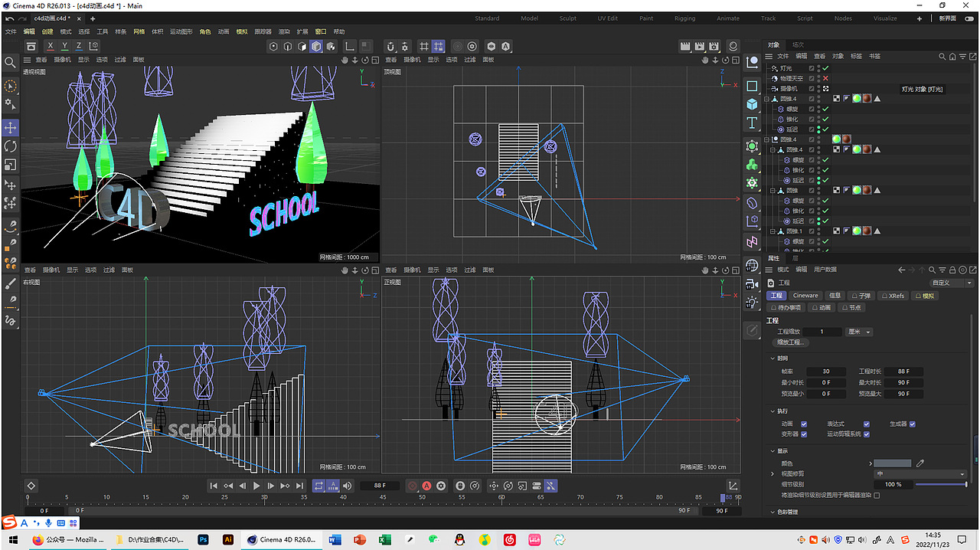The height and width of the screenshot is (550, 980).
Task: Select the Rotate tool in left toolbar
Action: [x=11, y=146]
